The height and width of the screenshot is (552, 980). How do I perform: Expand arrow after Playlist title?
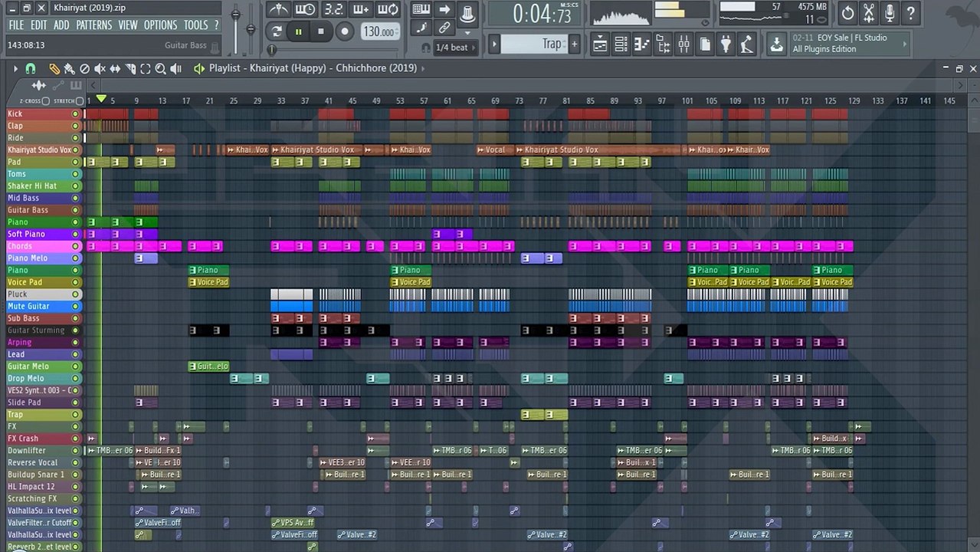click(x=423, y=68)
